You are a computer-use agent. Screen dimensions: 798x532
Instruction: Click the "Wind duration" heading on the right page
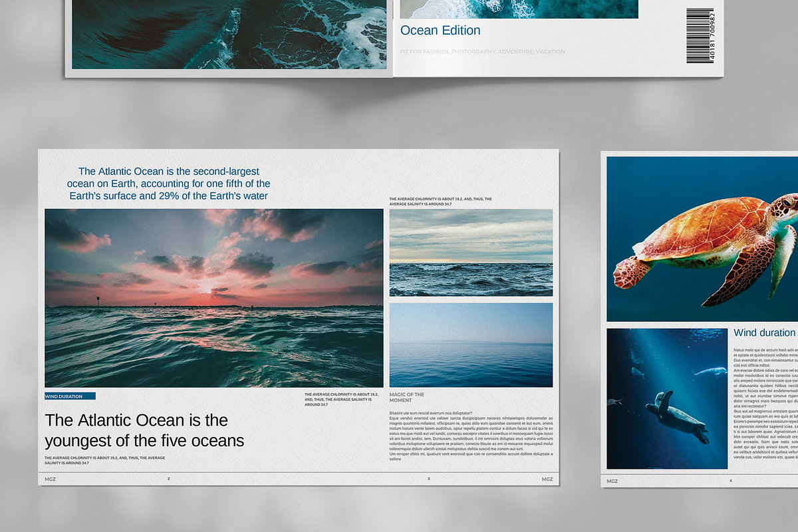click(x=764, y=332)
